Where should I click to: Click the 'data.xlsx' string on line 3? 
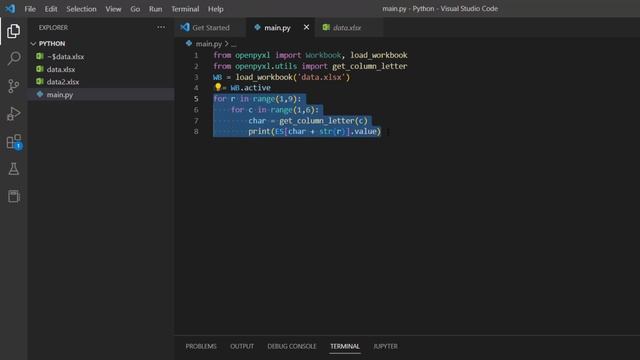click(x=322, y=77)
